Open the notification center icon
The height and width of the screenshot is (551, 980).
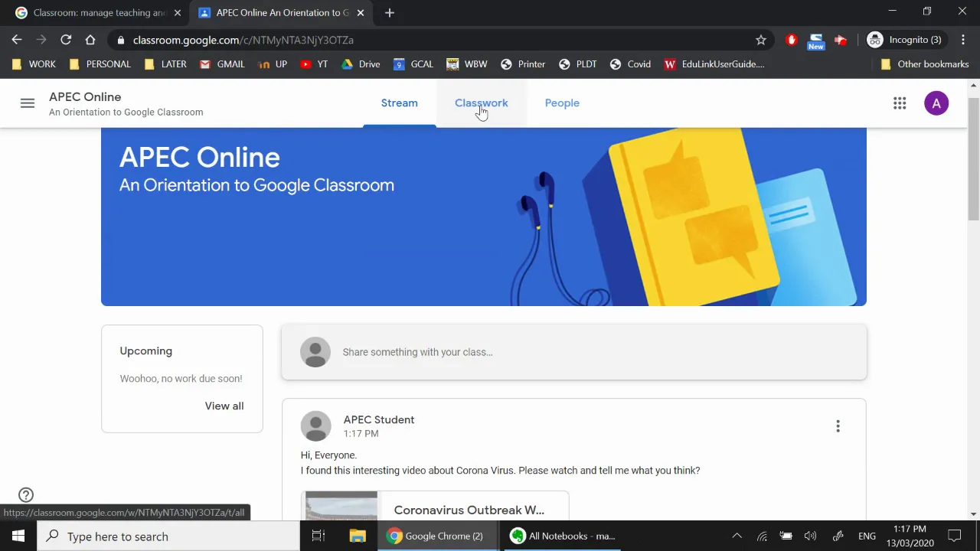click(955, 536)
